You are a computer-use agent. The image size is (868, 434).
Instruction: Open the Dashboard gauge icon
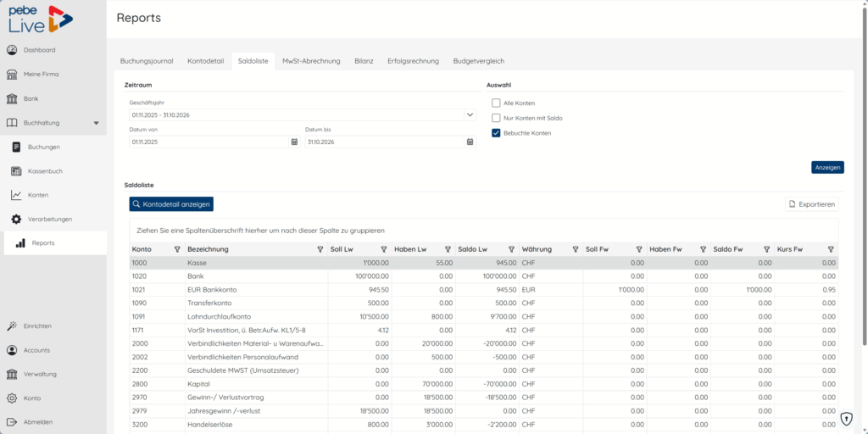[x=12, y=50]
